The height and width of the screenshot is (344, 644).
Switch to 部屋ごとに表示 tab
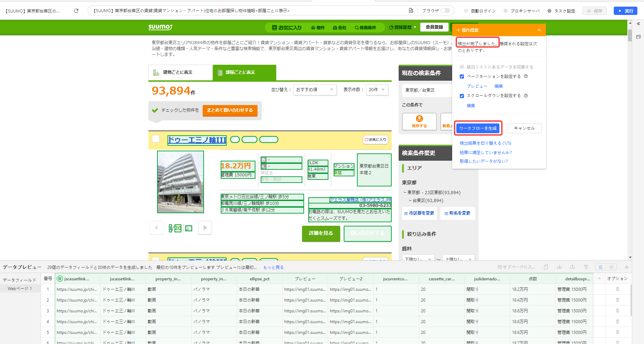(244, 72)
